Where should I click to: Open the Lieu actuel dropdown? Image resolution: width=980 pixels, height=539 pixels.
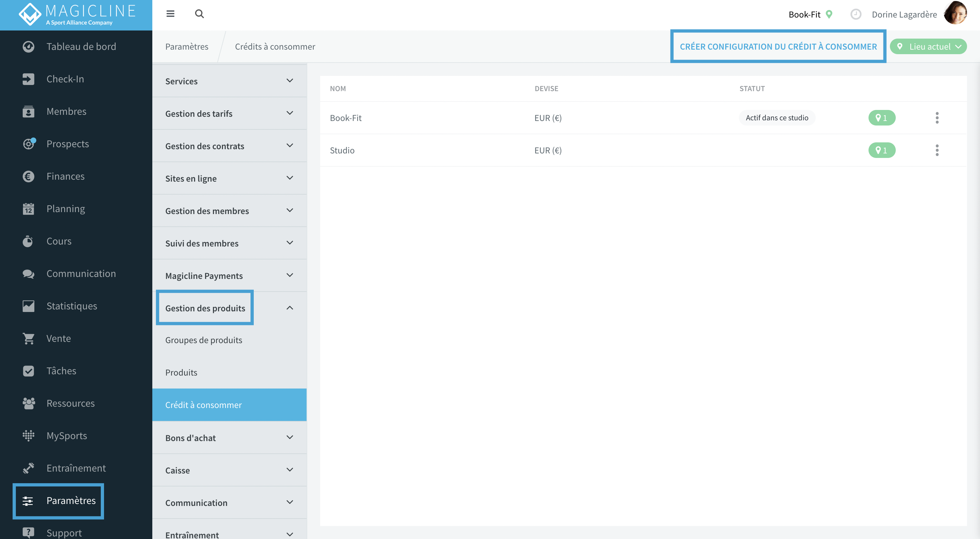coord(928,46)
